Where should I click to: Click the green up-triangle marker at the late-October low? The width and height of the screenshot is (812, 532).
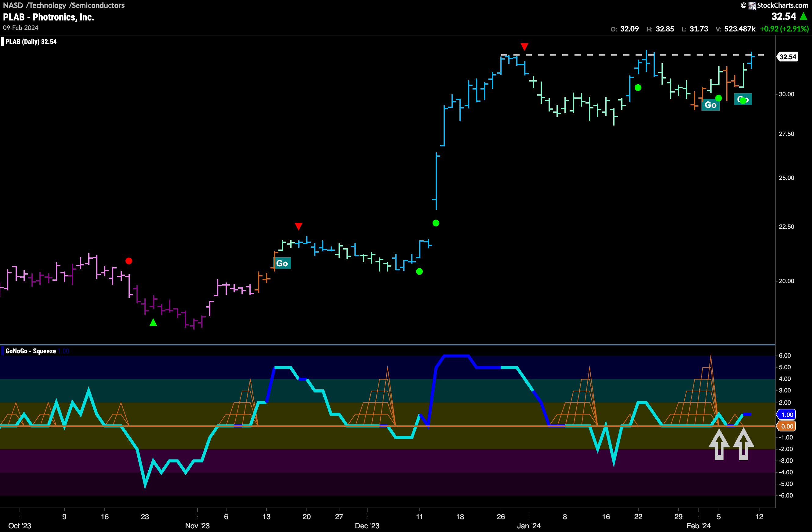(153, 322)
